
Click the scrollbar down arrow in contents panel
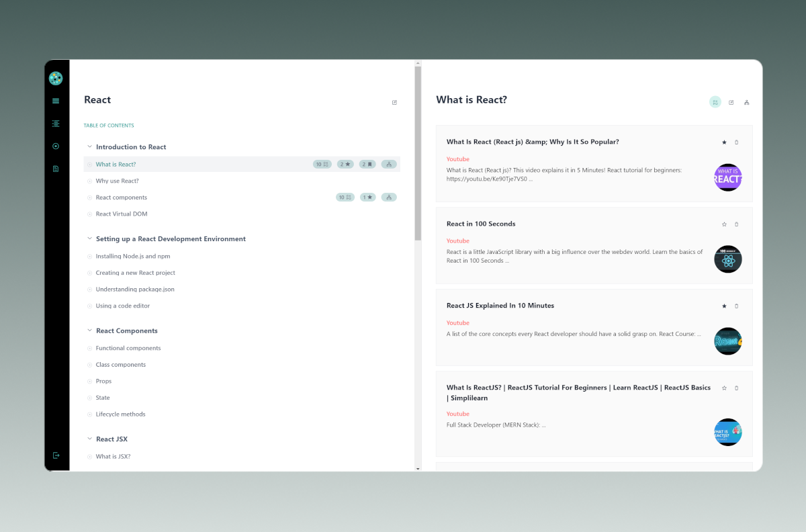coord(418,468)
